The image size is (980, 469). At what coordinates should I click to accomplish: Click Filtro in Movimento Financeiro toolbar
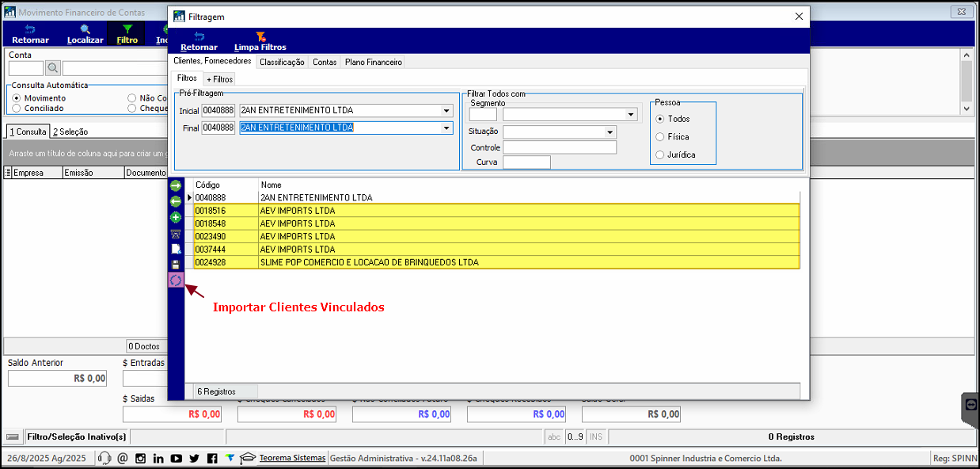(127, 34)
